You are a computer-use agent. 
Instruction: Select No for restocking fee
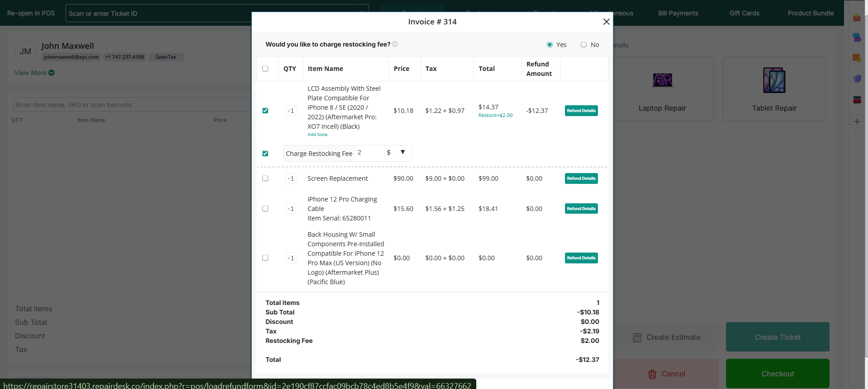(583, 45)
